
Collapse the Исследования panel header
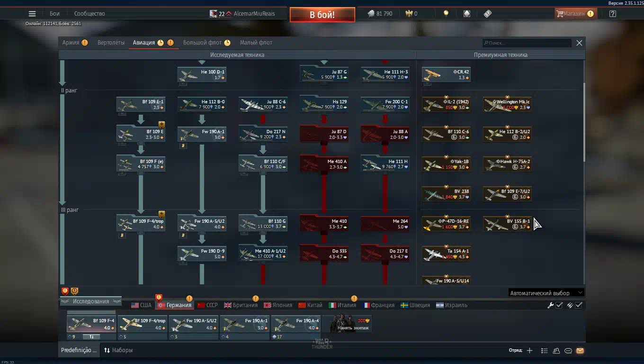[90, 301]
